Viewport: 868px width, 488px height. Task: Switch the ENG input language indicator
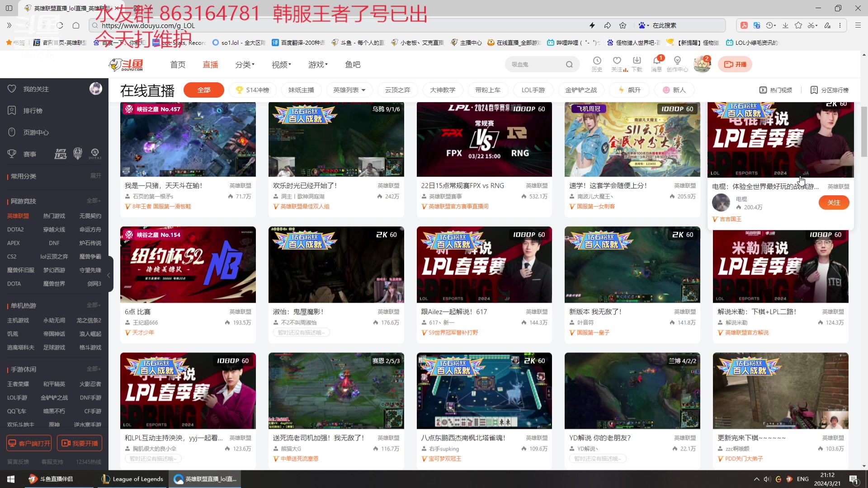(x=802, y=479)
